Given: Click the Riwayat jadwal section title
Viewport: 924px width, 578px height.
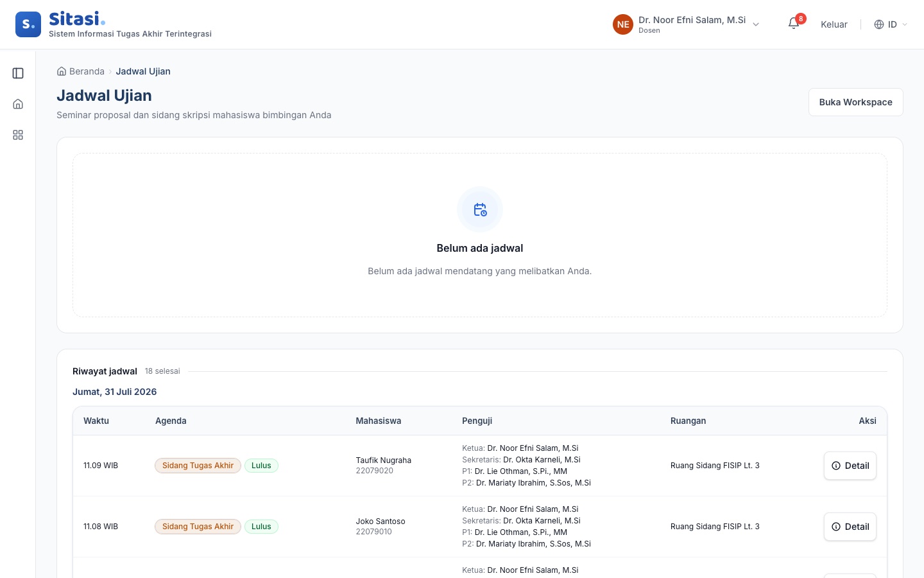Looking at the screenshot, I should [x=105, y=371].
